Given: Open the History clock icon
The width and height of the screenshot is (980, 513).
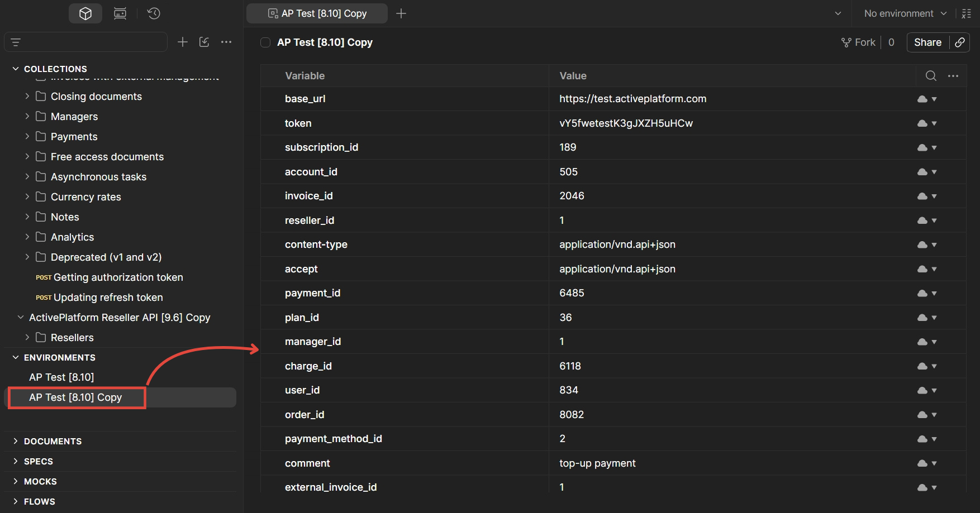Looking at the screenshot, I should 154,13.
